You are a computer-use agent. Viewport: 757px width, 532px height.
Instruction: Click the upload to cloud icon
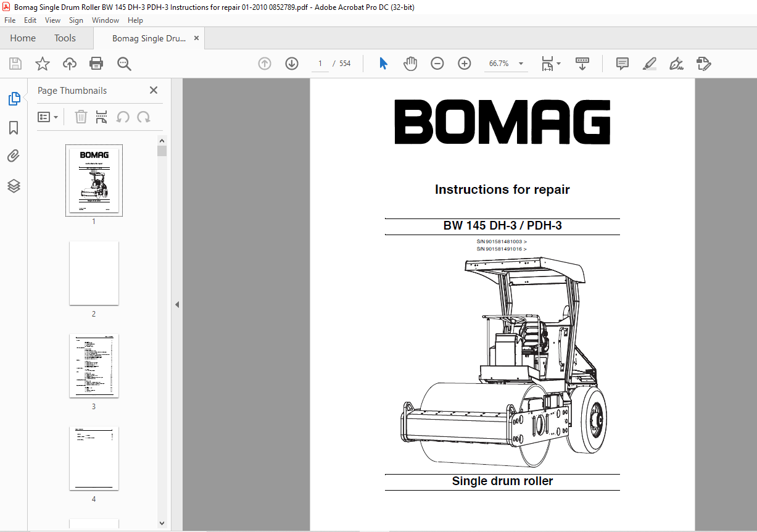coord(70,64)
